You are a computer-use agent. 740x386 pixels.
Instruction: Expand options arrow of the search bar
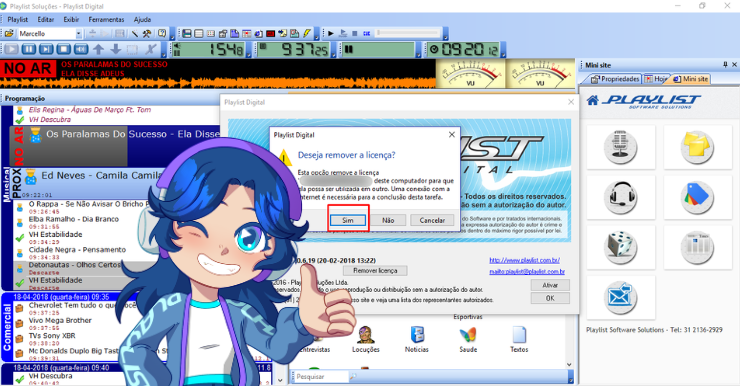(571, 377)
